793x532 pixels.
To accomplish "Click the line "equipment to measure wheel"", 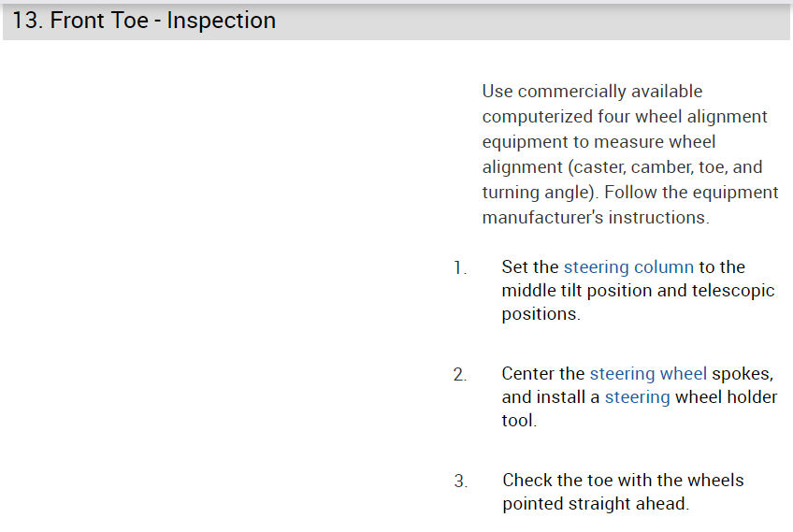I will pyautogui.click(x=598, y=142).
